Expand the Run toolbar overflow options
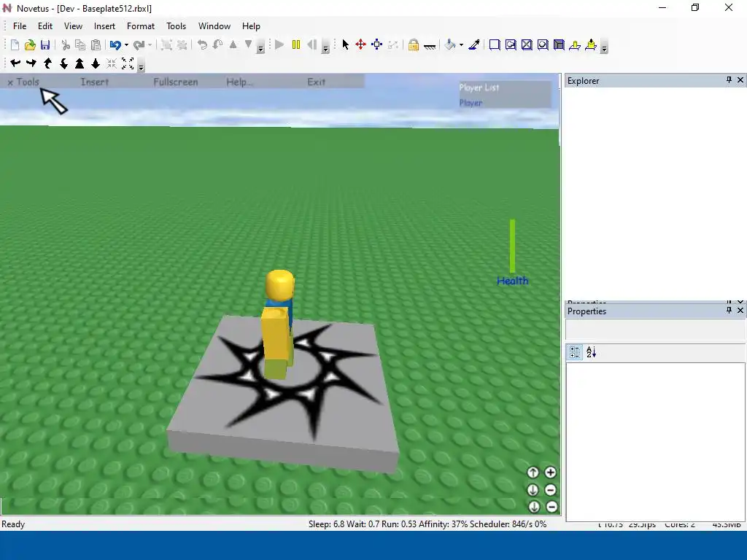 pos(326,48)
